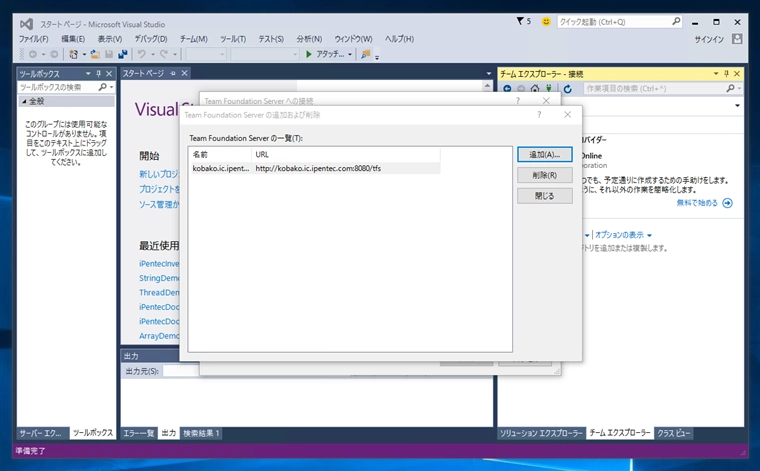
Task: Click the Quick Launch magnifier icon
Action: (676, 21)
